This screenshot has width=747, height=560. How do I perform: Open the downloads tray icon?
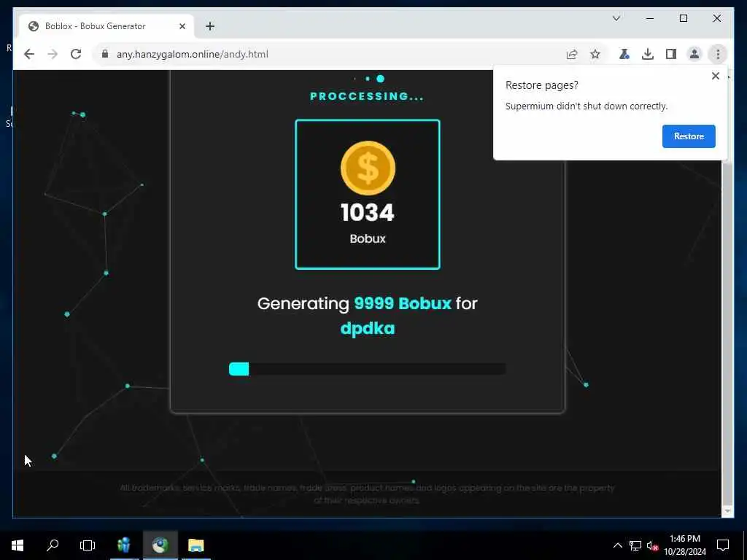click(x=648, y=54)
